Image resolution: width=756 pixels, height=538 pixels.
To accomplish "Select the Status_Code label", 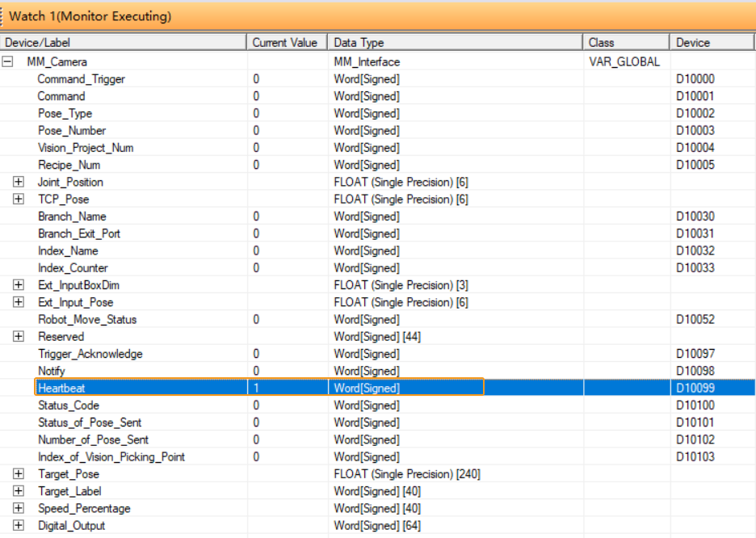I will [x=69, y=406].
